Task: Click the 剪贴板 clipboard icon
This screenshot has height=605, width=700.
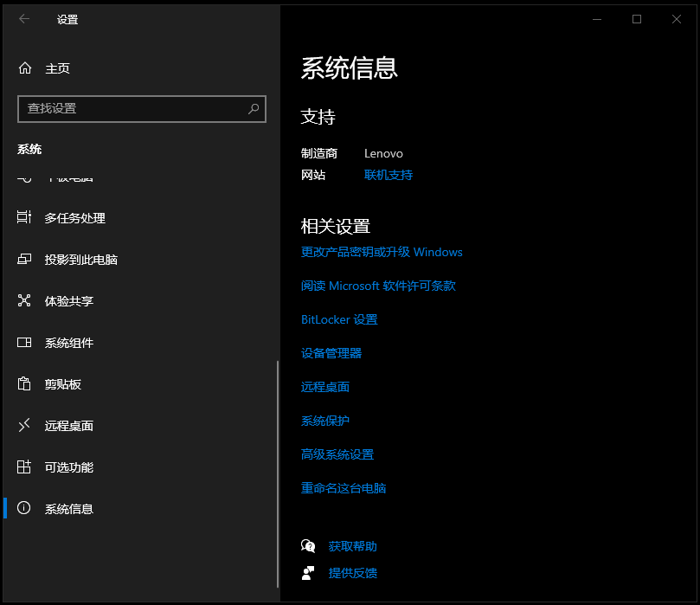Action: [x=24, y=384]
